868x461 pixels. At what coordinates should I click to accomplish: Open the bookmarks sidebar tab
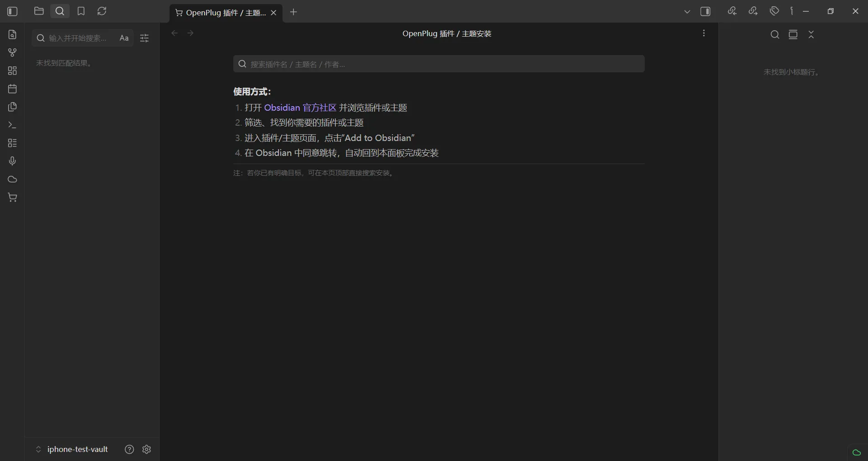coord(81,11)
